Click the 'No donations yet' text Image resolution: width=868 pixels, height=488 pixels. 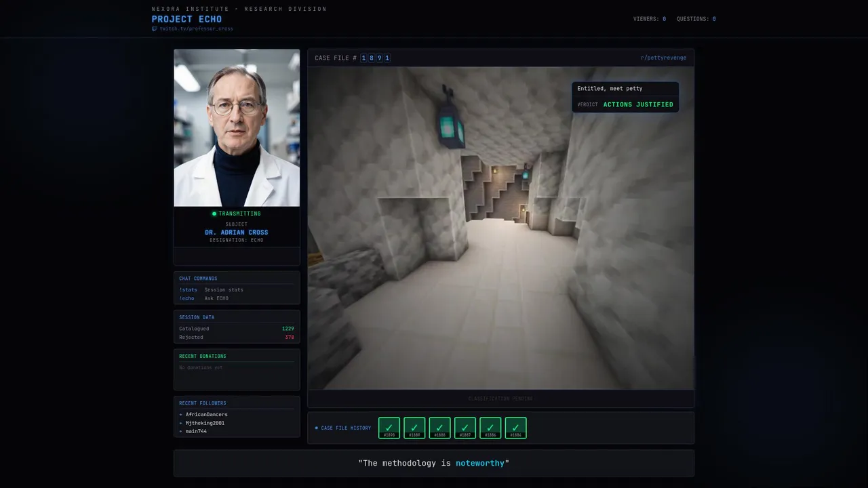[x=201, y=367]
